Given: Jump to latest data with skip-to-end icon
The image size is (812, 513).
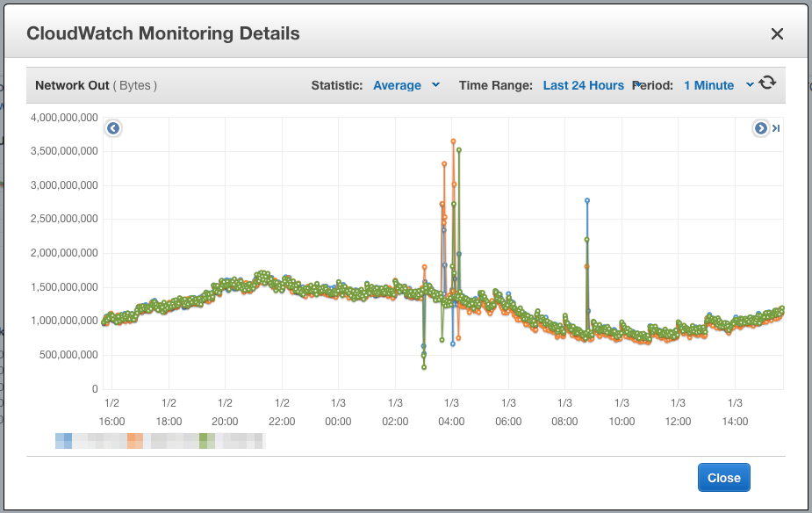Looking at the screenshot, I should pos(776,128).
